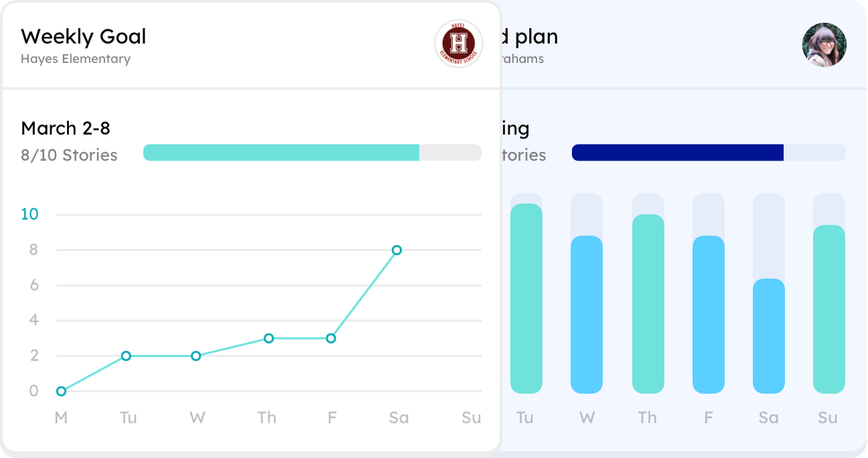Viewport: 868px width, 458px height.
Task: Click the dark blue progress bar
Action: click(677, 153)
